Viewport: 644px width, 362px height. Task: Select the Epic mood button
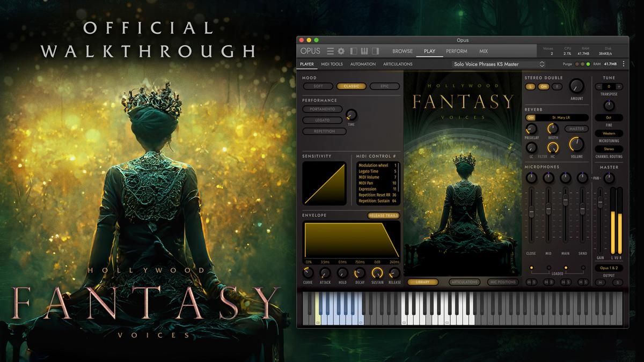coord(385,86)
